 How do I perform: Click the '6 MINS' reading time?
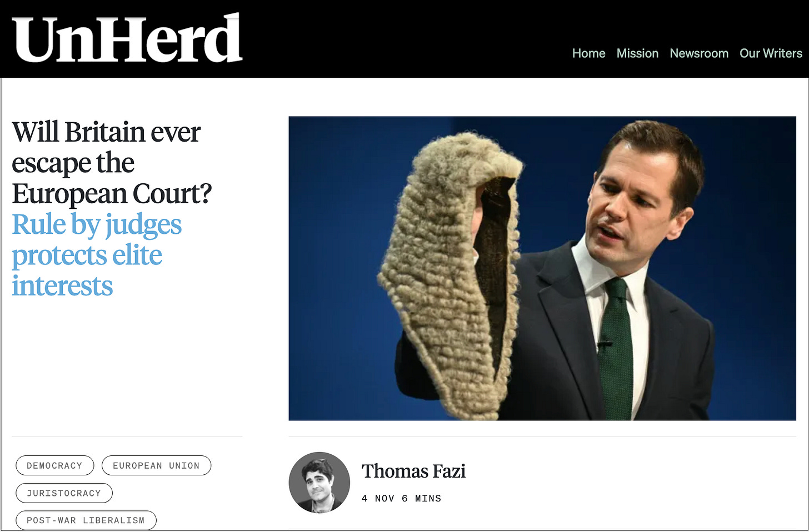point(421,499)
